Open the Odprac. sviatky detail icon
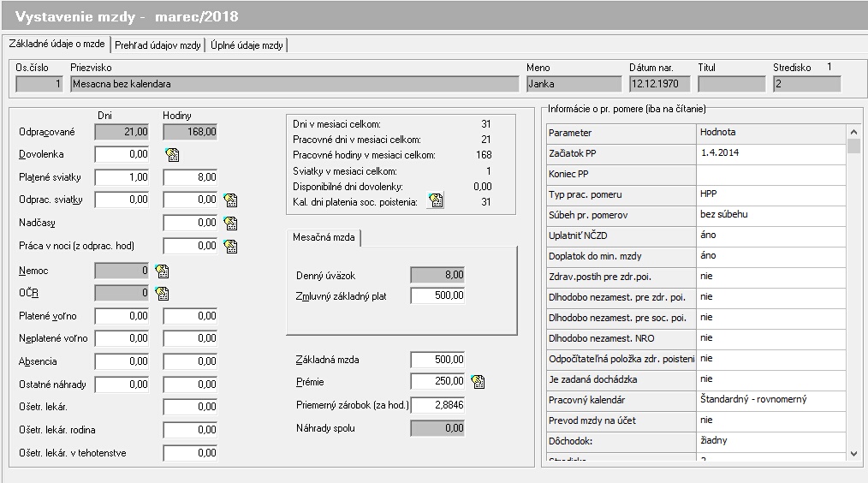This screenshot has width=868, height=483. tap(230, 200)
